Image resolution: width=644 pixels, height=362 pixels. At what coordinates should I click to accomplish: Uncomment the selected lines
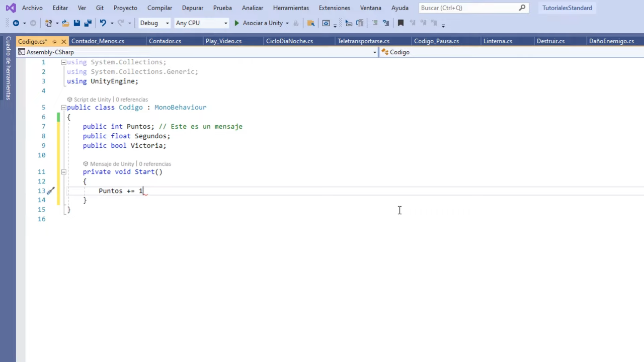[386, 23]
